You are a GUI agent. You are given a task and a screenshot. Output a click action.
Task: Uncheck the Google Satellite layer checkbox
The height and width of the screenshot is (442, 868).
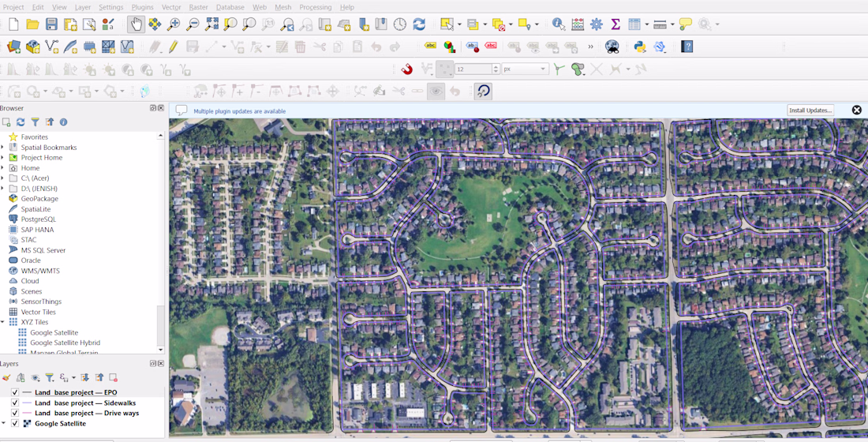coord(15,424)
